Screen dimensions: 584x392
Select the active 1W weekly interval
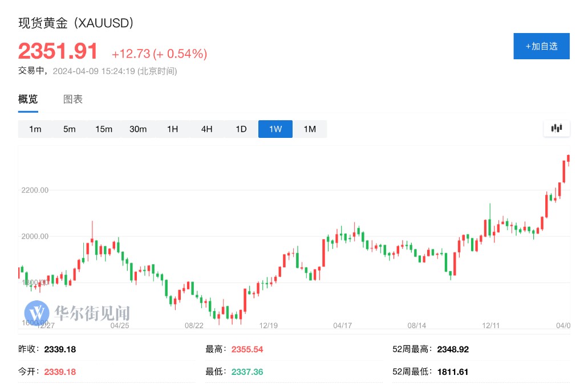click(275, 129)
